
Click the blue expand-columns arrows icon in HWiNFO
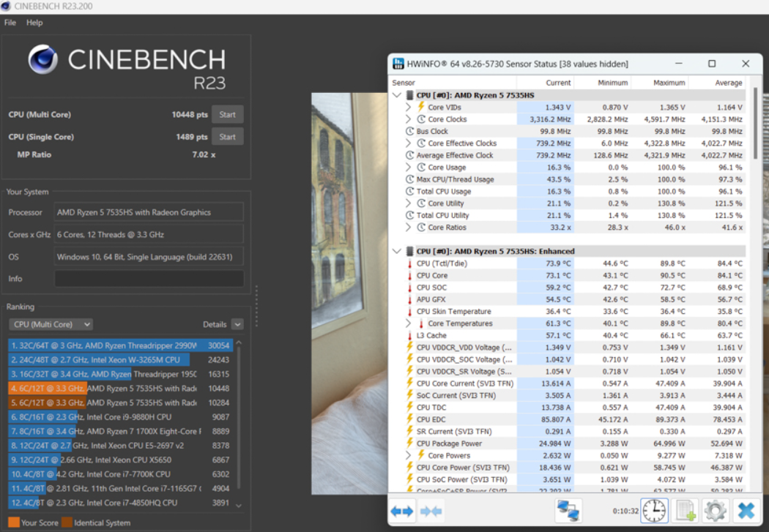[402, 511]
